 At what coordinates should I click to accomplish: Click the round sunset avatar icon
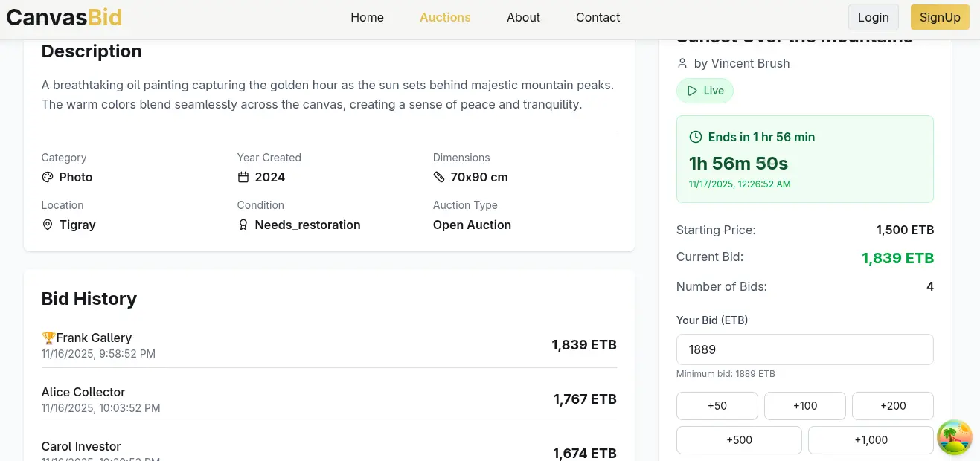pyautogui.click(x=954, y=437)
